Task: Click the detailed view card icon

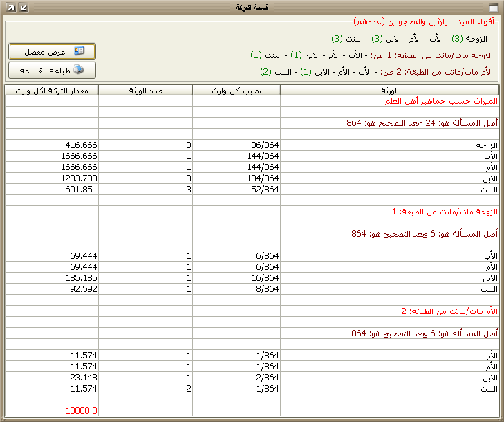Action: [x=79, y=51]
